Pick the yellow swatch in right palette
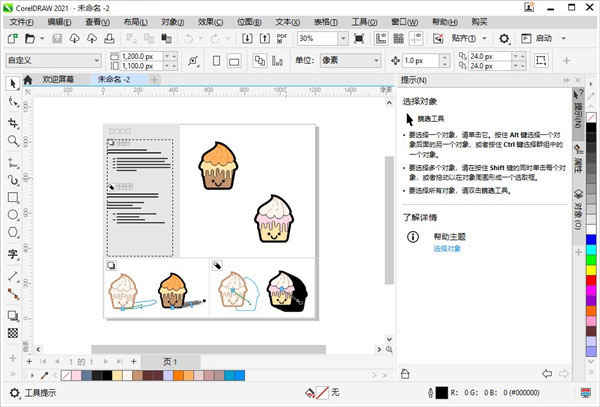 (x=591, y=270)
